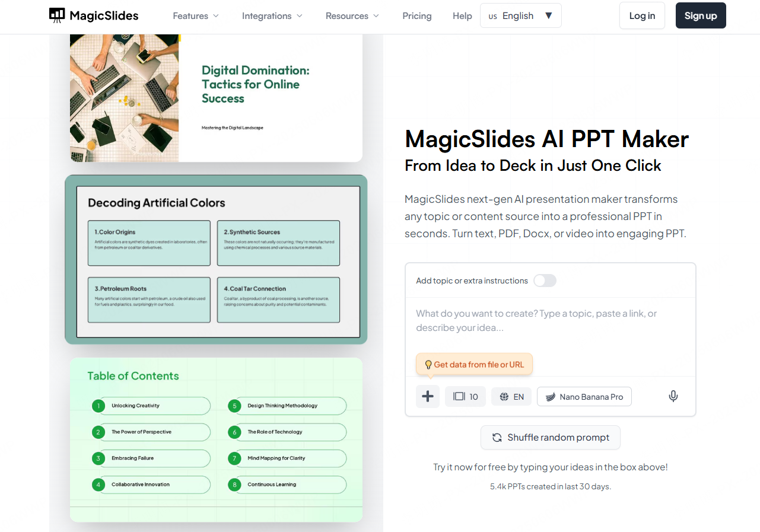Click the MagicSlides logo icon
This screenshot has width=760, height=532.
(56, 14)
